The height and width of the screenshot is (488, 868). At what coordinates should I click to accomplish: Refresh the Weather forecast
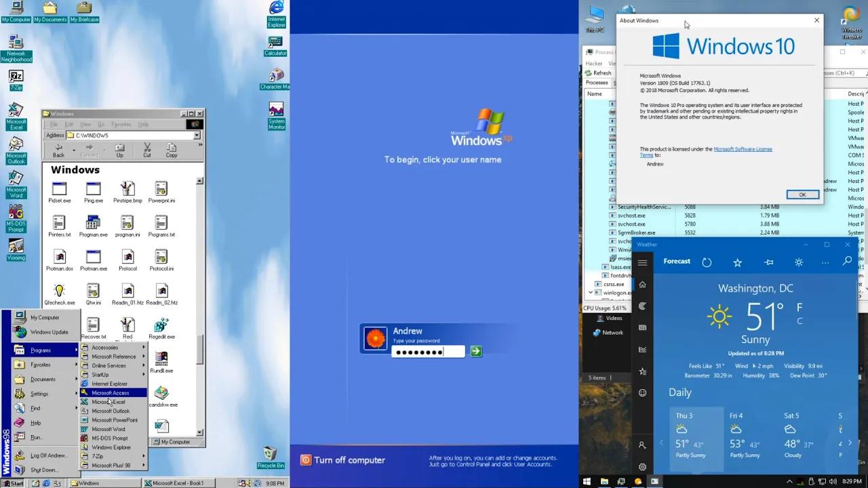point(707,262)
